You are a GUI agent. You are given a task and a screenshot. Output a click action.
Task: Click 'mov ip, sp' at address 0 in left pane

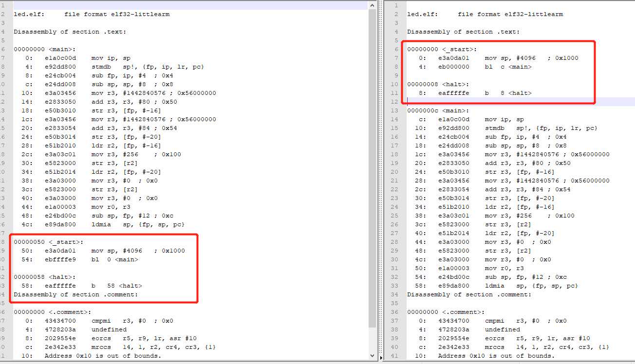pyautogui.click(x=111, y=58)
